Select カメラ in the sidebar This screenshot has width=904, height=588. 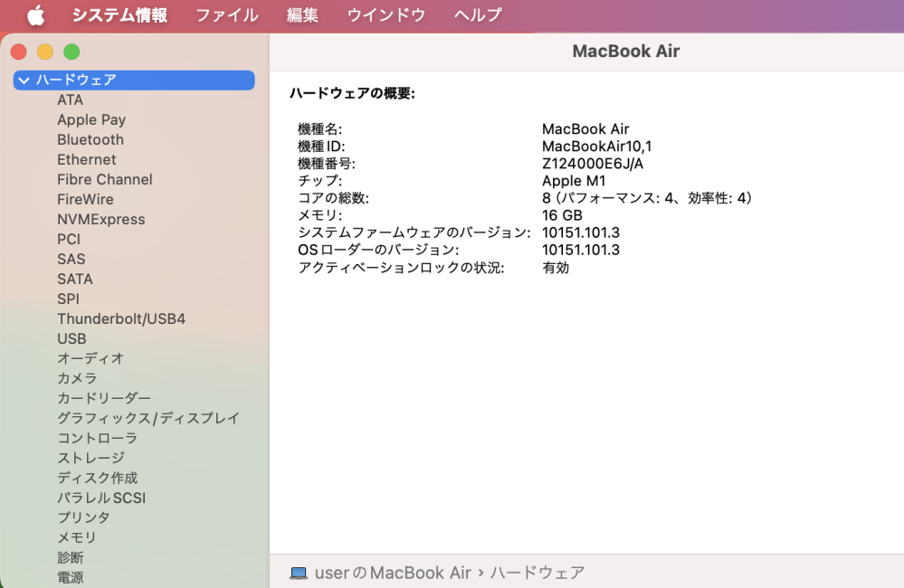(x=77, y=378)
